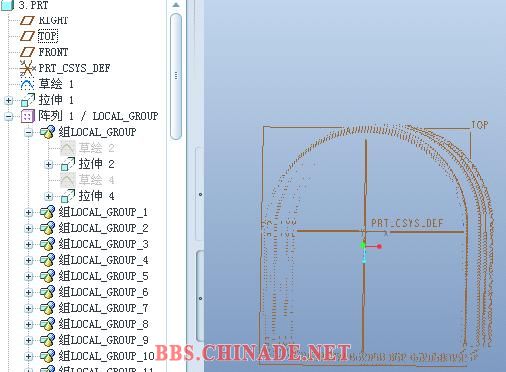506x372 pixels.
Task: Click the 阵列 1 pattern icon
Action: coord(28,116)
